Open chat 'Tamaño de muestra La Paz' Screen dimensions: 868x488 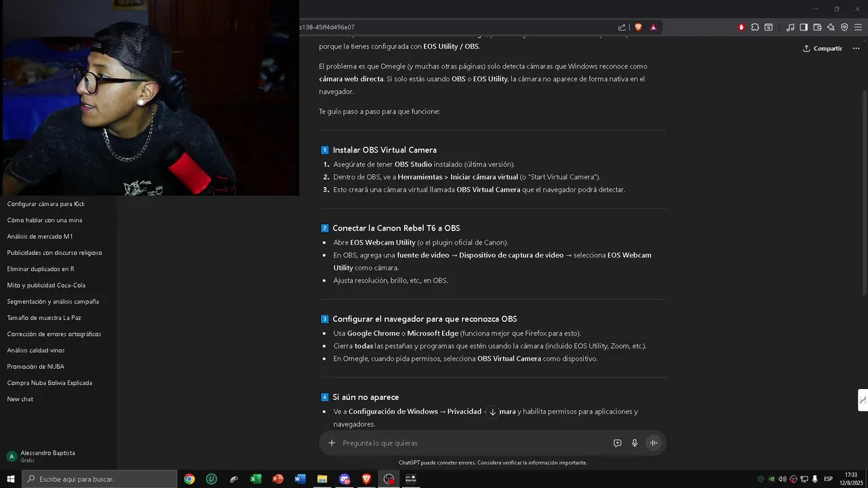click(44, 318)
